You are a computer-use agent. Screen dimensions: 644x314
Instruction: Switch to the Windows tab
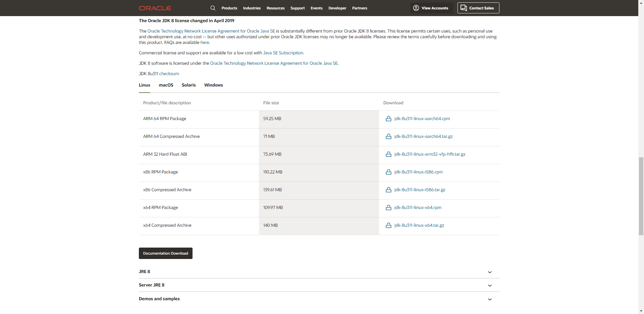[214, 85]
